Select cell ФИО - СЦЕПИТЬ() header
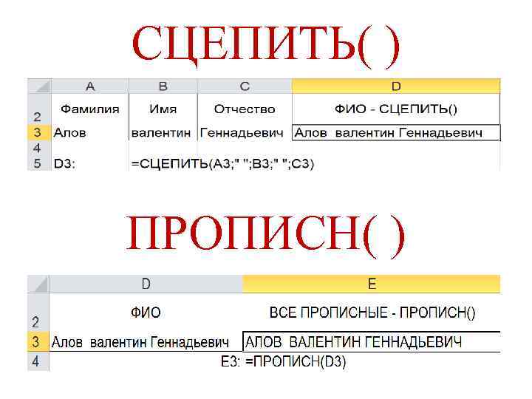Viewport: 532px width, 399px height. 396,109
